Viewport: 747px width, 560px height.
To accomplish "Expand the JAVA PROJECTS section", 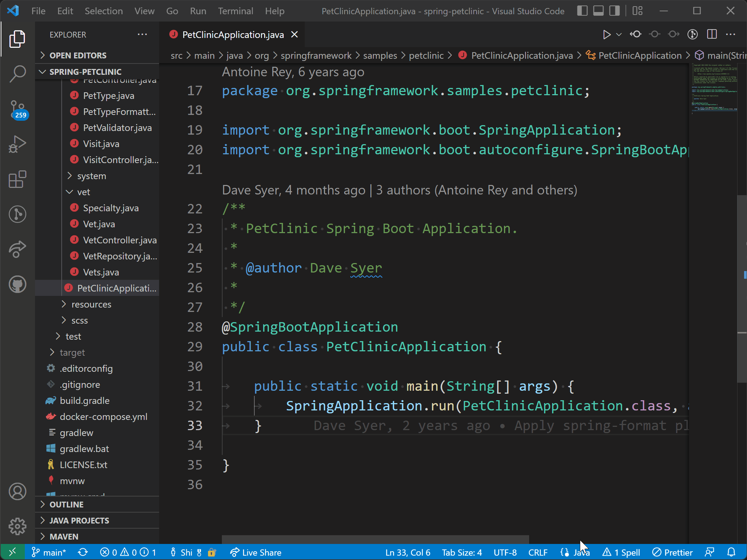I will [79, 520].
